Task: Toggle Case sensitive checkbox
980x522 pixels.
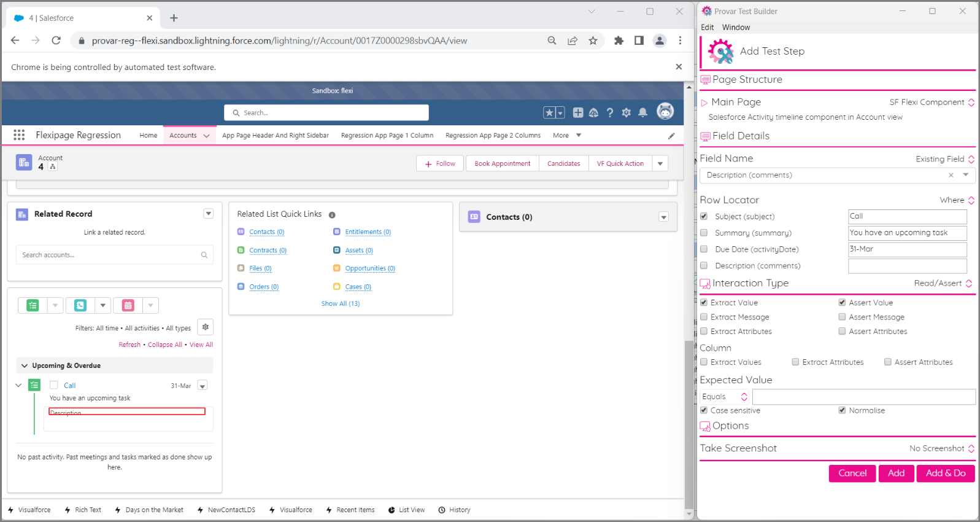Action: [x=704, y=410]
